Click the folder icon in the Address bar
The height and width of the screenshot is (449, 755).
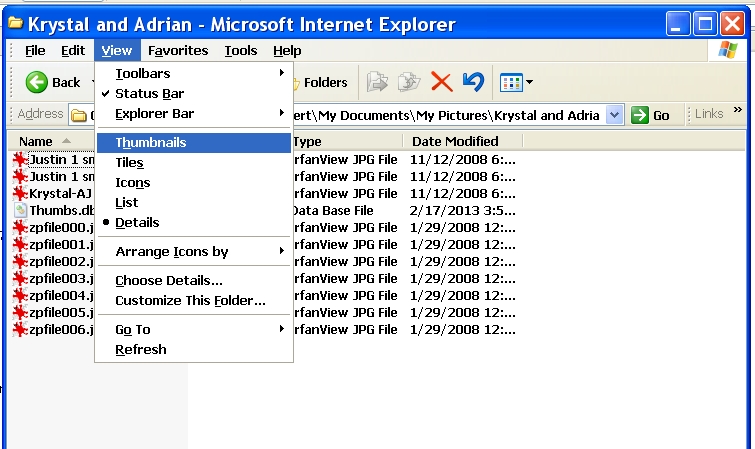[x=78, y=116]
